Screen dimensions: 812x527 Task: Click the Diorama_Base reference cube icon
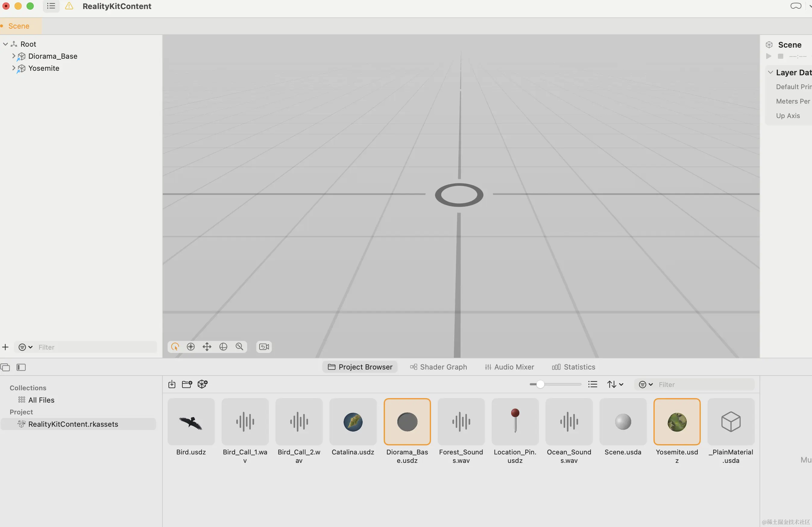point(21,57)
